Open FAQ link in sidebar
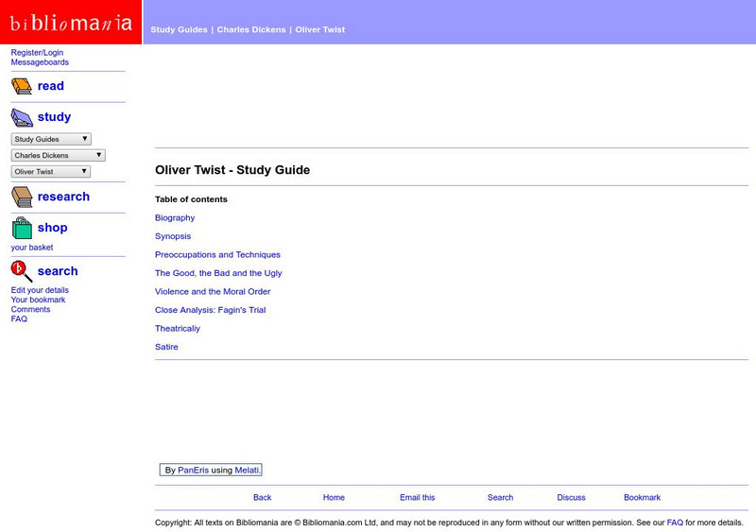 [x=19, y=318]
